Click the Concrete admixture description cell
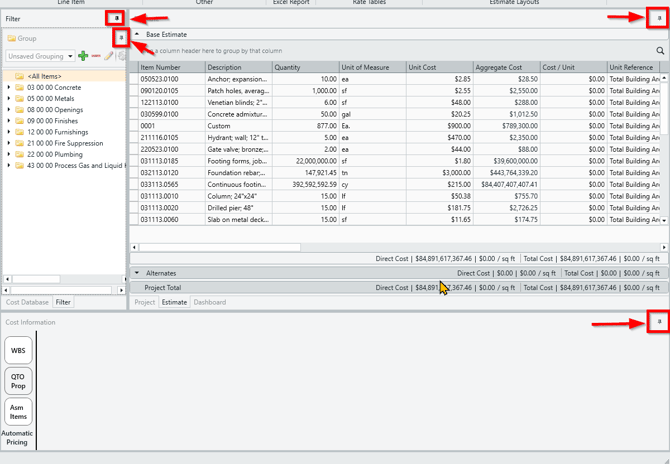This screenshot has width=670, height=464. (238, 114)
